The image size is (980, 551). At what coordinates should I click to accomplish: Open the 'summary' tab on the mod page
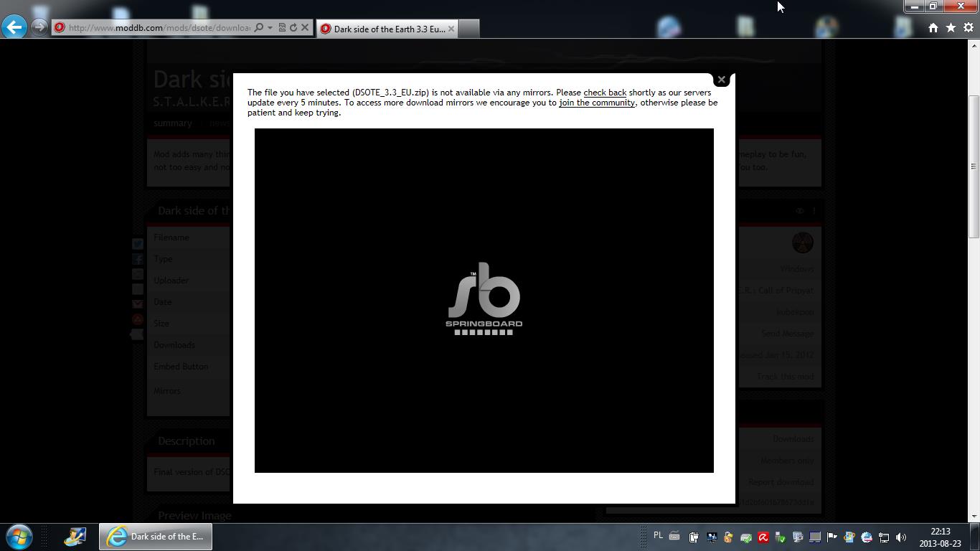(173, 123)
